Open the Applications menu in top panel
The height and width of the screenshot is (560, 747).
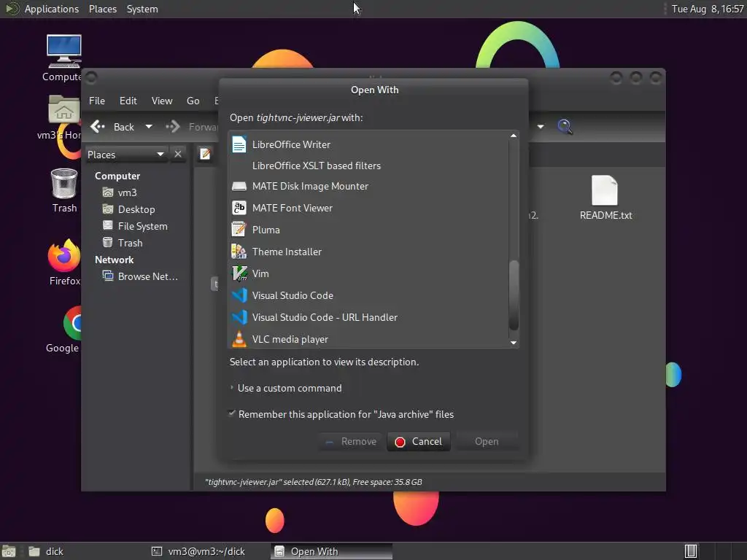pos(52,9)
